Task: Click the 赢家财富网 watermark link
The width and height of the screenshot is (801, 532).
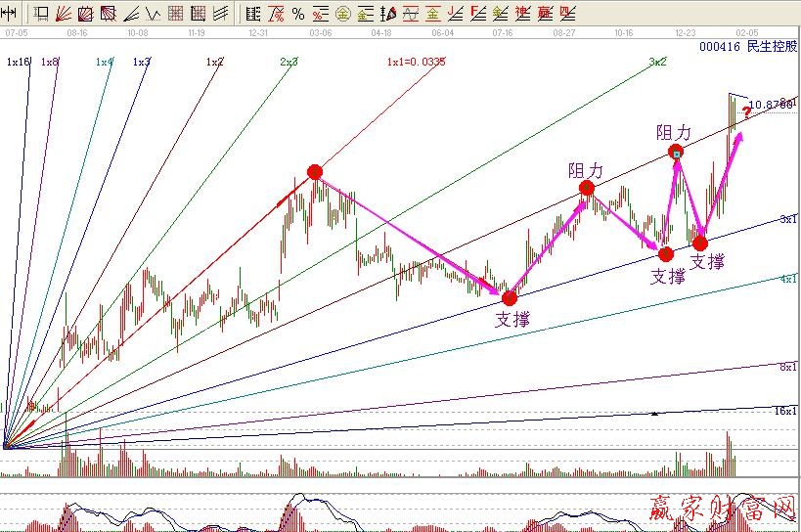Action: click(x=723, y=510)
